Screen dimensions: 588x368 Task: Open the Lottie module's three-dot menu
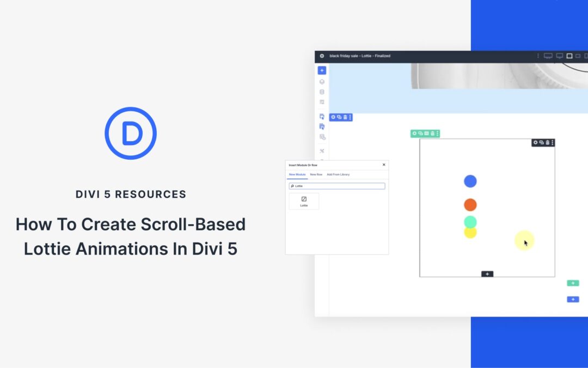pos(553,142)
